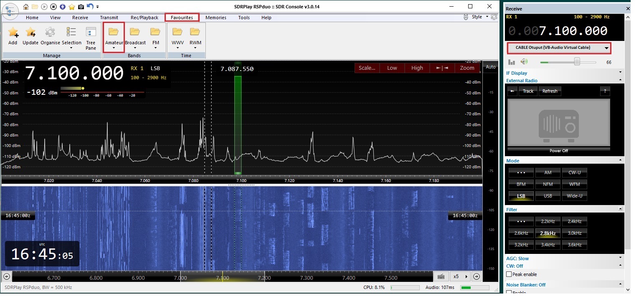The height and width of the screenshot is (304, 644).
Task: Open the Style dropdown menu
Action: coord(480,17)
